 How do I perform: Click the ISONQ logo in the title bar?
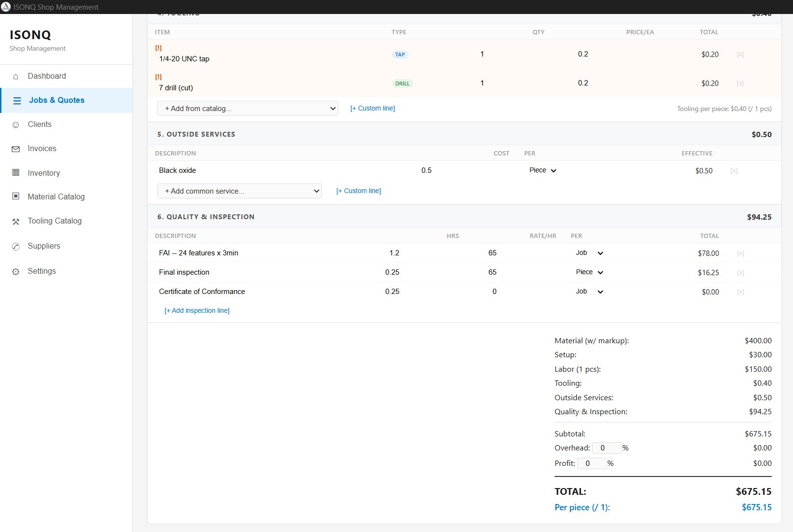click(6, 7)
